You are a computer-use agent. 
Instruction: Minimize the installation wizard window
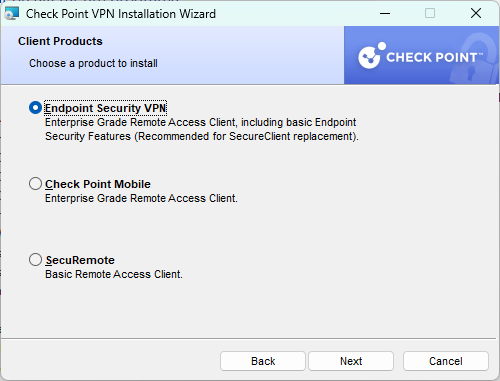coord(385,14)
